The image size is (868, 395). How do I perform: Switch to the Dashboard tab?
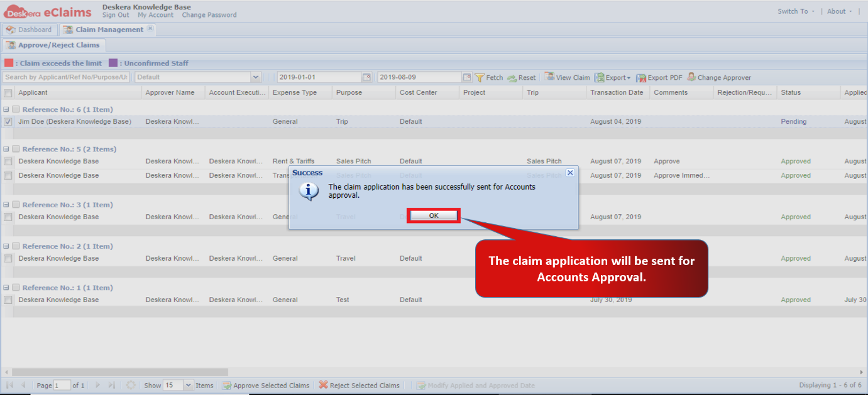[x=30, y=29]
